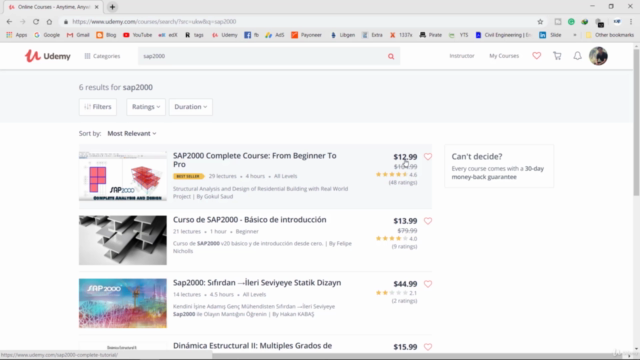The height and width of the screenshot is (360, 640).
Task: Open the Google bookmark
Action: coord(47,35)
